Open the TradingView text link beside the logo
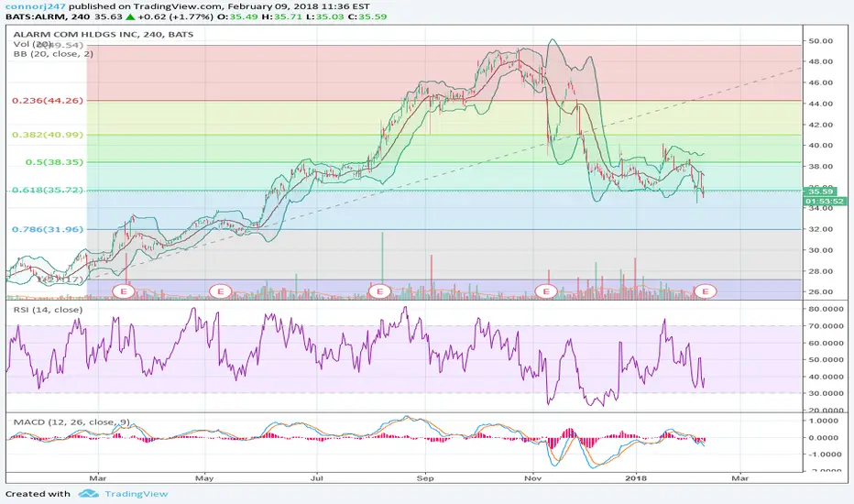Screen dimensions: 854x504 137,494
